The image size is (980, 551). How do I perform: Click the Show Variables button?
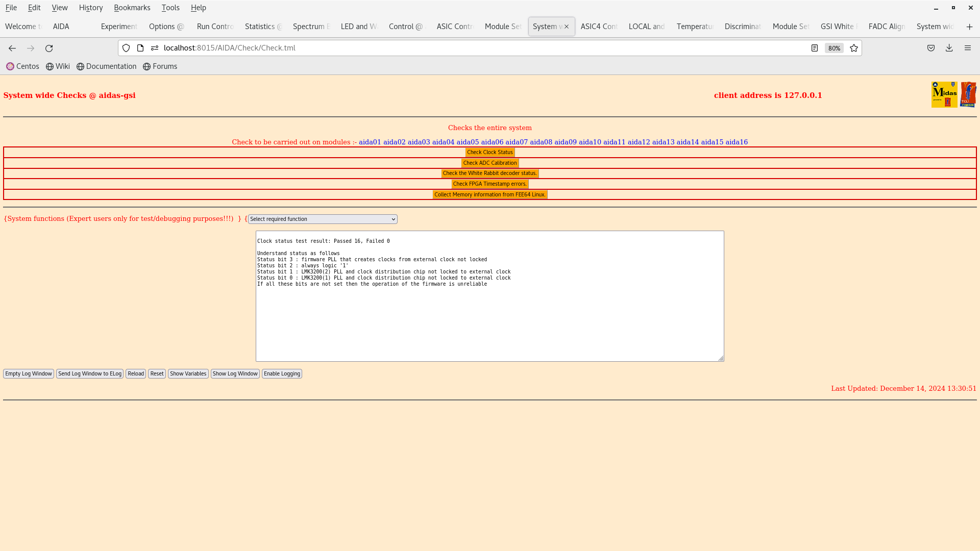[188, 373]
